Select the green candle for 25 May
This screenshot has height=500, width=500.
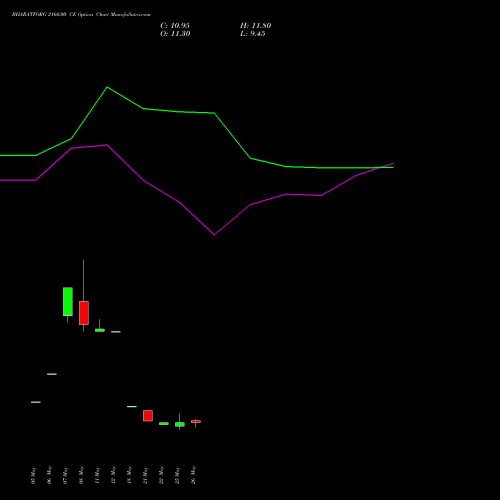180,424
